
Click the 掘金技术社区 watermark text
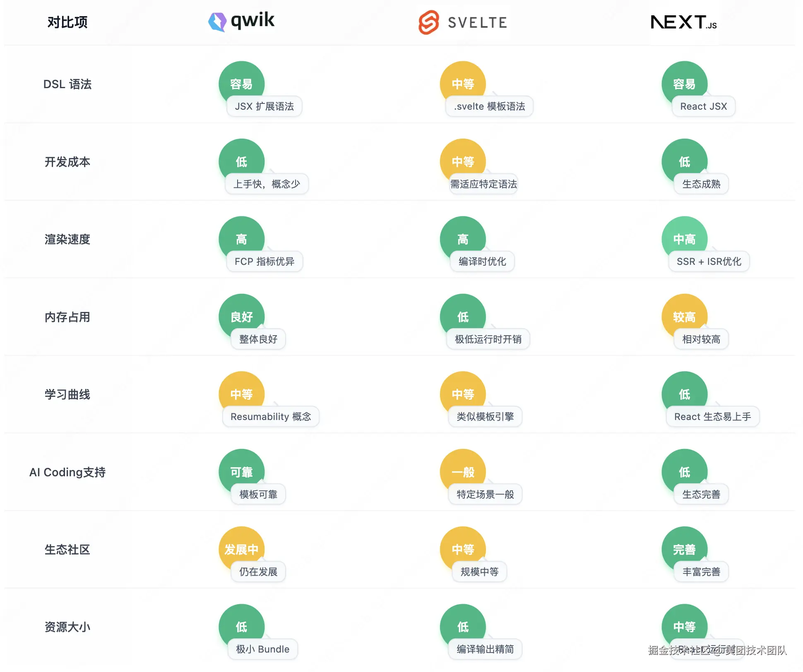679,650
